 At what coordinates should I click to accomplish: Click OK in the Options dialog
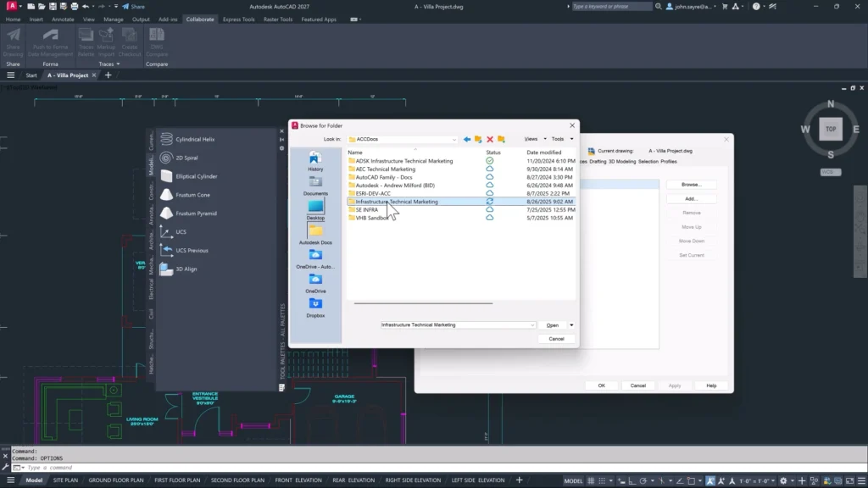pyautogui.click(x=602, y=385)
